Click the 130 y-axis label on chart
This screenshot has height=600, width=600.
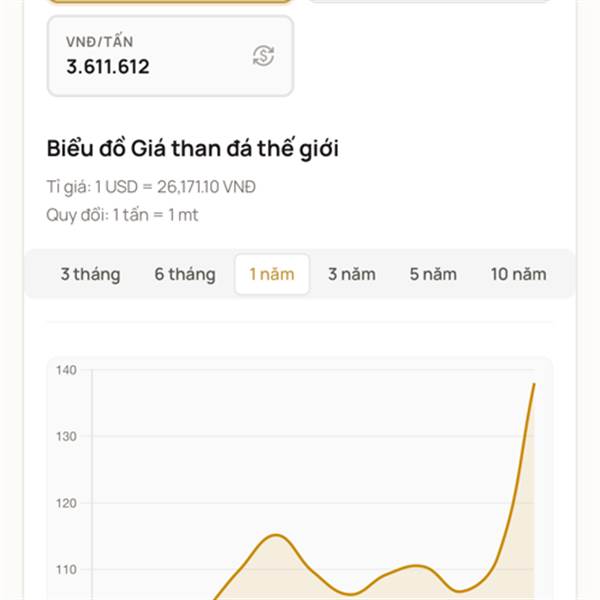[66, 436]
